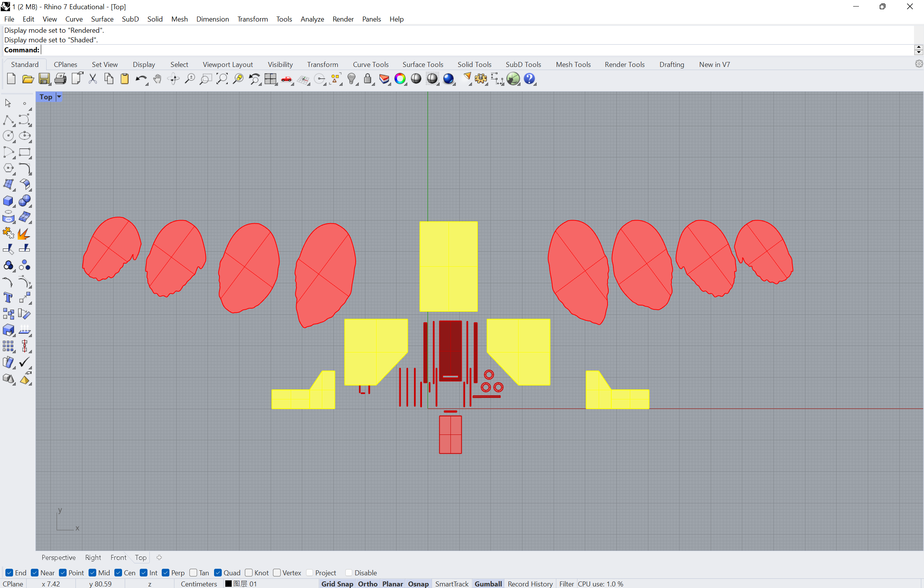The height and width of the screenshot is (588, 924).
Task: Click the light bulb Hide objects icon
Action: [351, 79]
